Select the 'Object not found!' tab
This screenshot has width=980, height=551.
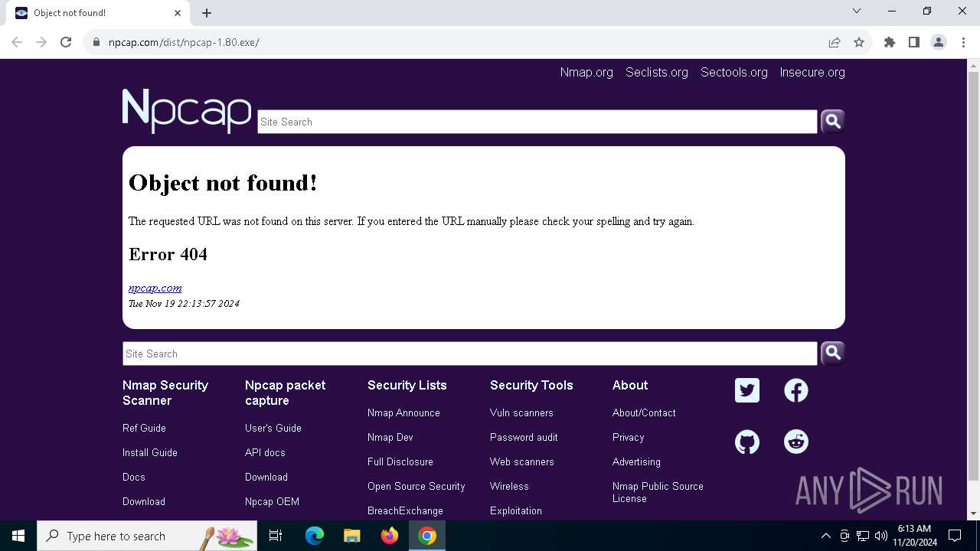tap(100, 13)
